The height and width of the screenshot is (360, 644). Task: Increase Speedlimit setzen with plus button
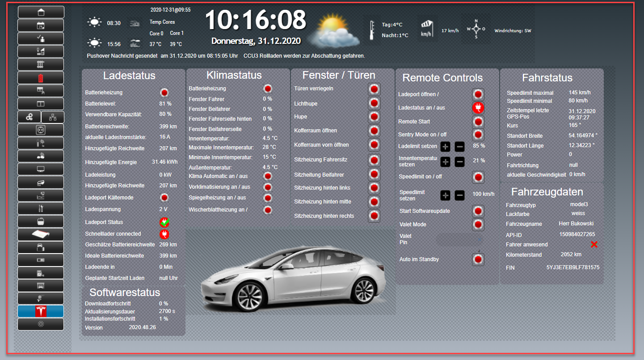click(446, 195)
